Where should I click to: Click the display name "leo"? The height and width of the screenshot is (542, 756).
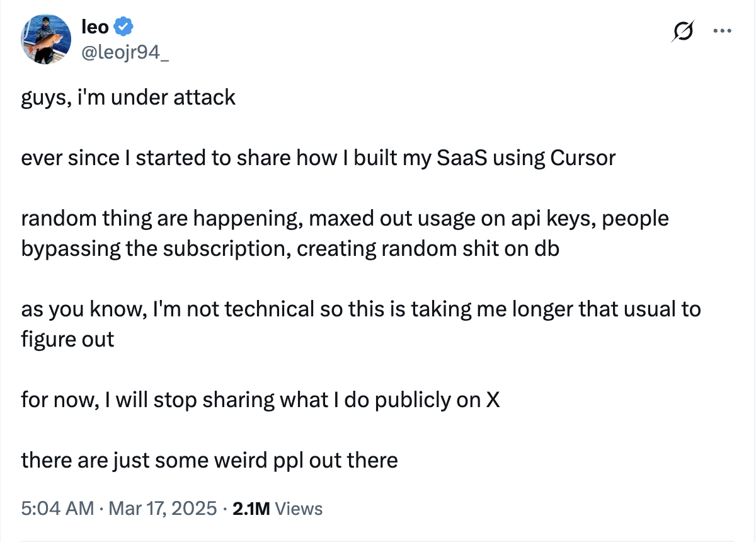tap(94, 26)
